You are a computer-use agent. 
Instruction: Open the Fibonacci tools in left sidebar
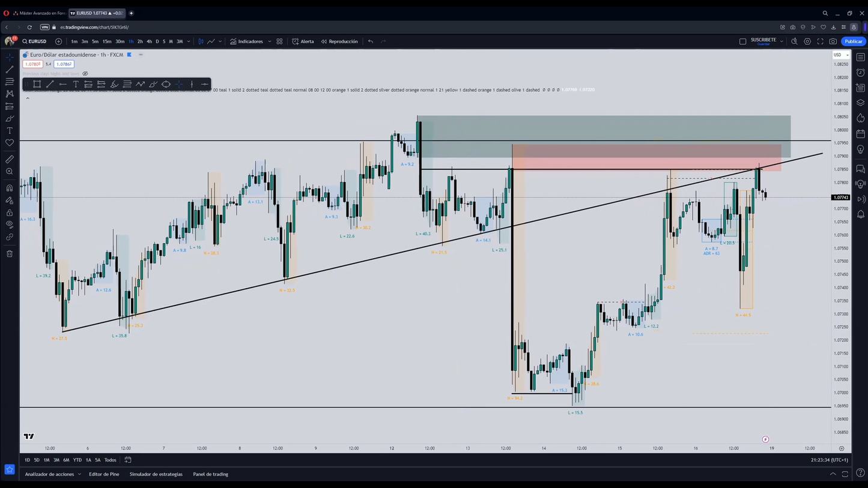pyautogui.click(x=10, y=82)
